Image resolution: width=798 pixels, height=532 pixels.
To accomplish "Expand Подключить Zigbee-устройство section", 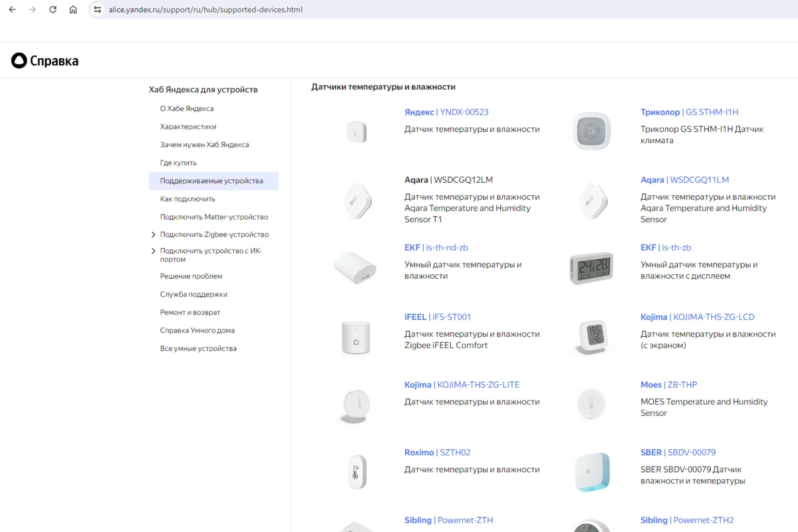I will click(153, 234).
